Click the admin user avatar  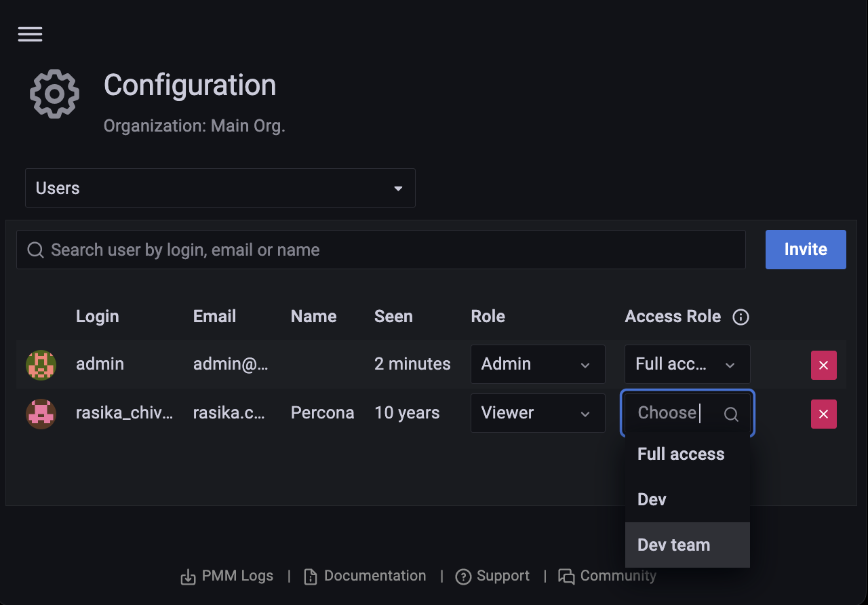point(41,365)
